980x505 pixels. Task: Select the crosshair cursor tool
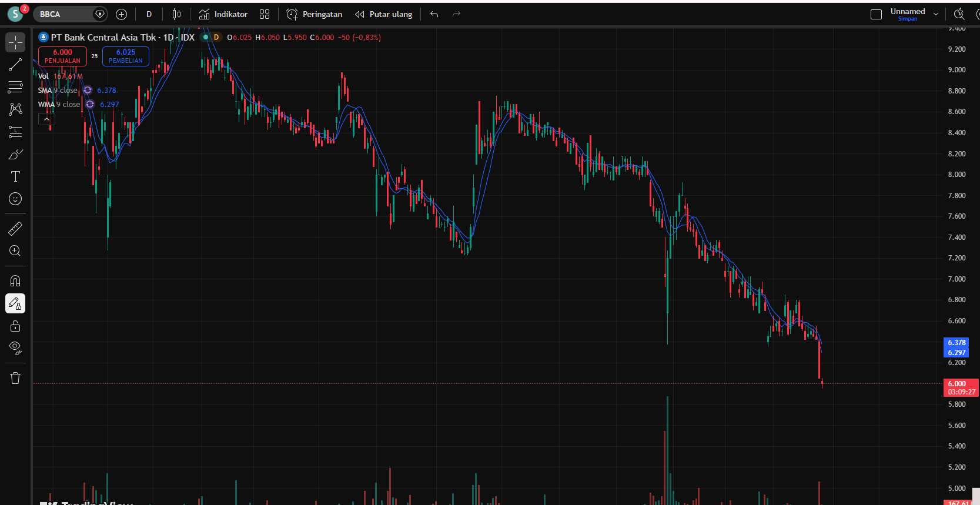click(15, 42)
